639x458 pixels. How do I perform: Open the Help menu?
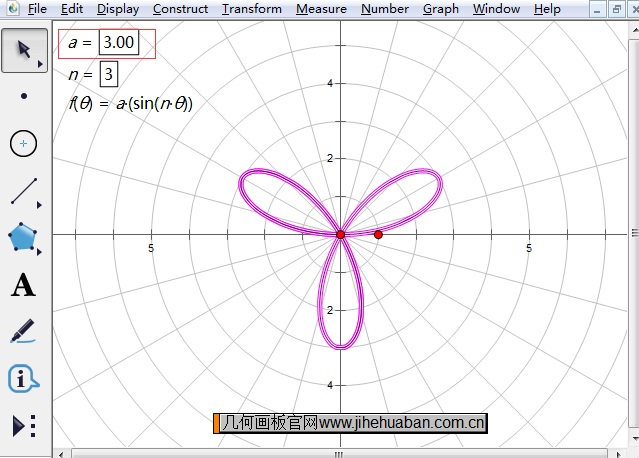click(547, 9)
